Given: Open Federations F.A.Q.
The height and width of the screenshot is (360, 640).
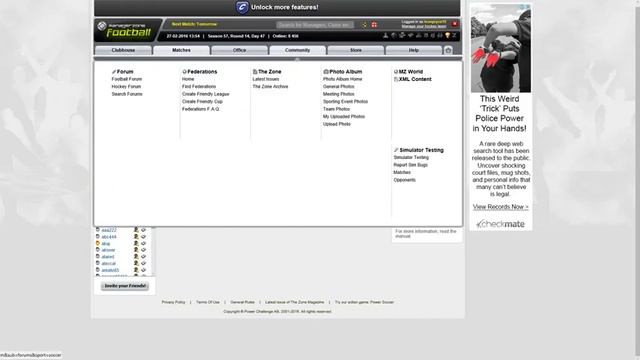Looking at the screenshot, I should pos(201,109).
